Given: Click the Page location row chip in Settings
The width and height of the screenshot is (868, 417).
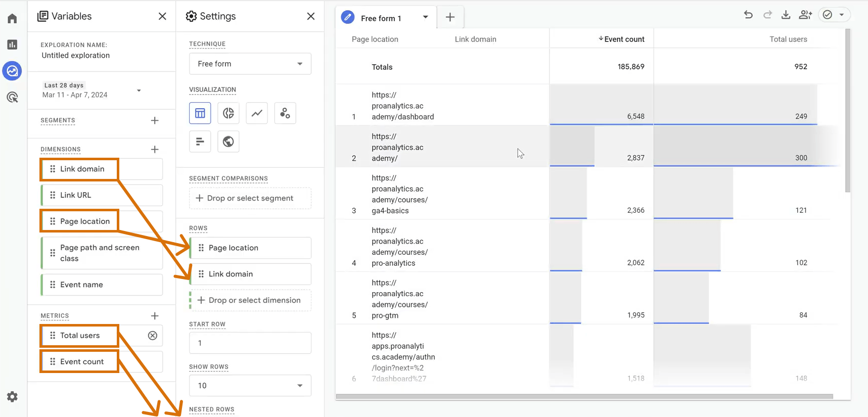Looking at the screenshot, I should pyautogui.click(x=250, y=248).
